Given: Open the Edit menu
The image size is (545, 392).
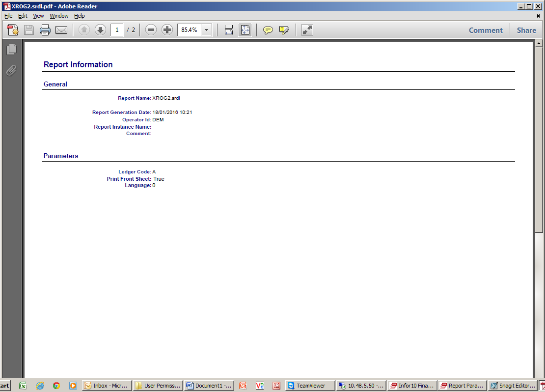Looking at the screenshot, I should tap(23, 16).
